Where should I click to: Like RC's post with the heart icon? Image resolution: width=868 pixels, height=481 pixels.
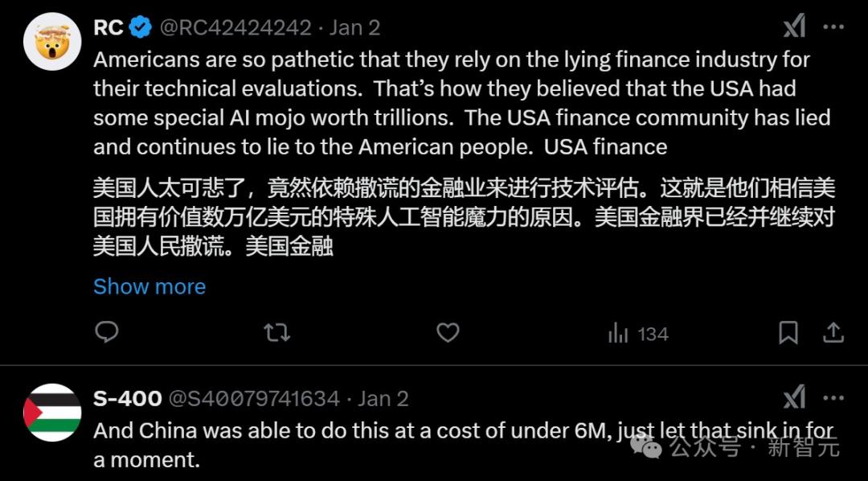point(448,332)
